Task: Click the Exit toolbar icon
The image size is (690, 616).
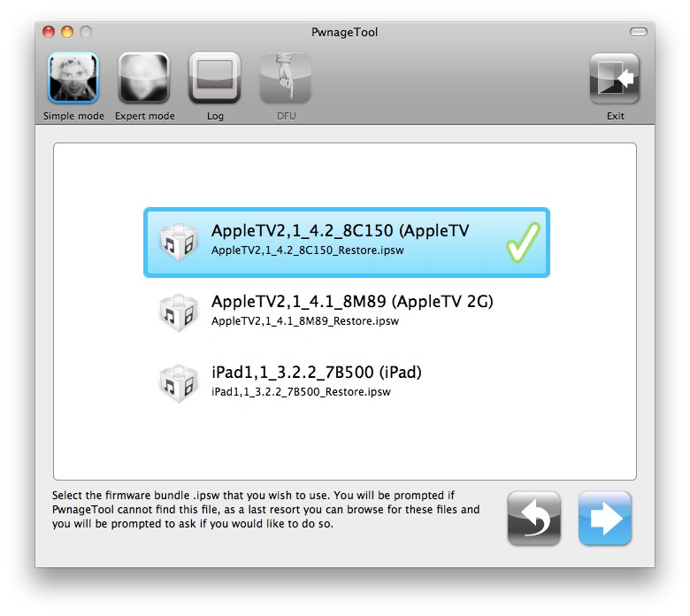Action: click(615, 79)
